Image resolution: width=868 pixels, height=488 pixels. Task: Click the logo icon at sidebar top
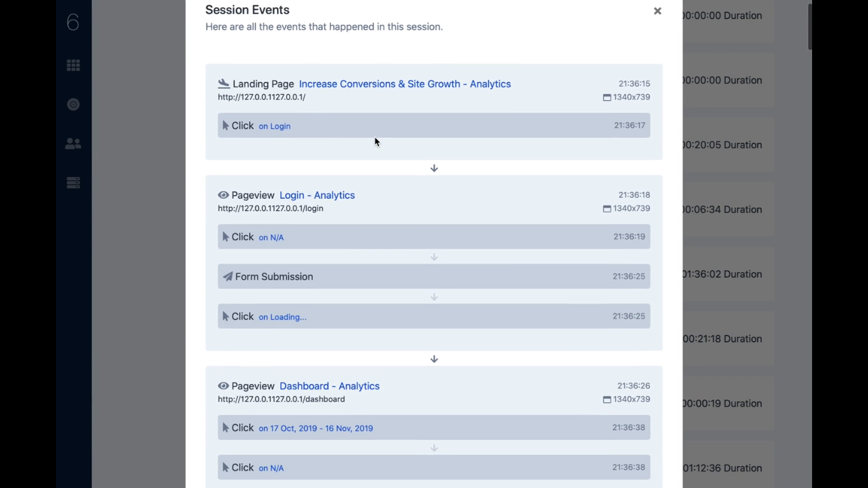pos(73,22)
